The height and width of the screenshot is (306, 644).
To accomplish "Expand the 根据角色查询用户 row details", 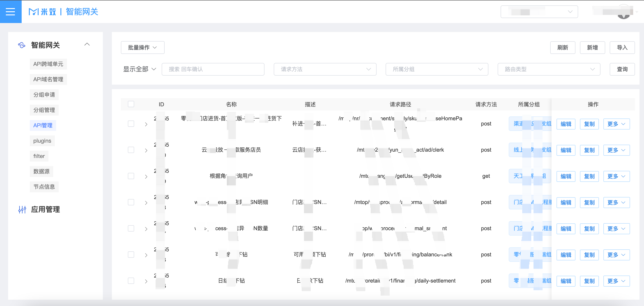I will click(x=146, y=177).
